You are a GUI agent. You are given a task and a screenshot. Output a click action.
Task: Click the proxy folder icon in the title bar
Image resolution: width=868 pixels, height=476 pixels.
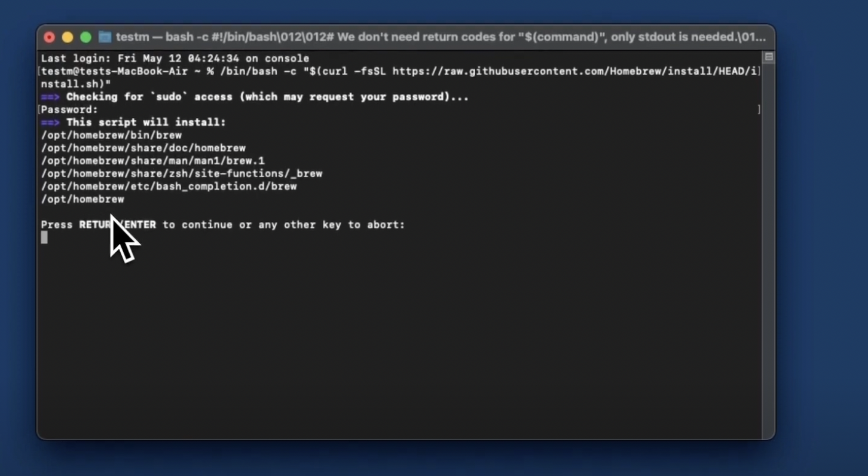[x=105, y=36]
